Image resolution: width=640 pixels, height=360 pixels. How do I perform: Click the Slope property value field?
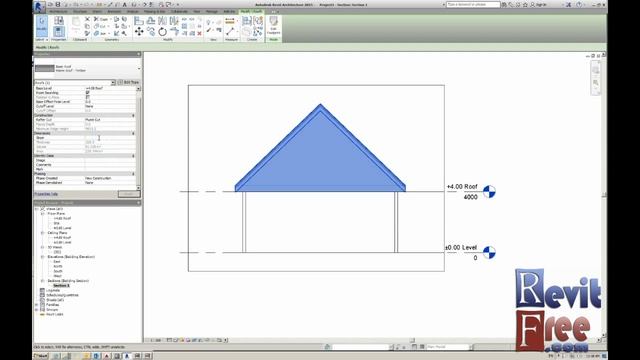[110, 138]
